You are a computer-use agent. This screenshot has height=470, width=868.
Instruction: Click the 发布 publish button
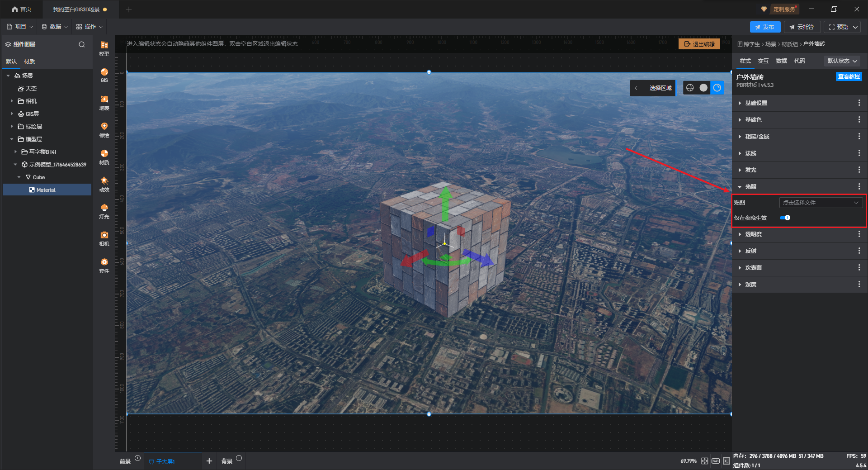(x=765, y=27)
